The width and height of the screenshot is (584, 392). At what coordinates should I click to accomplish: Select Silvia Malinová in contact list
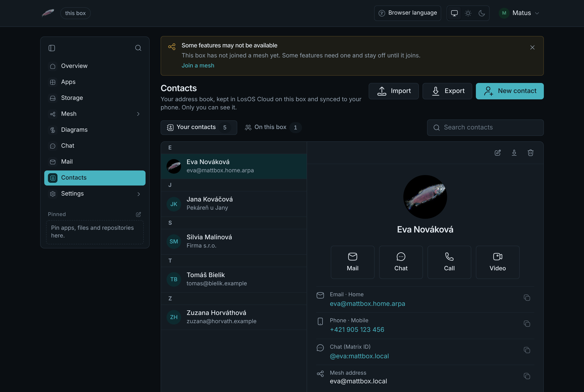click(x=234, y=242)
